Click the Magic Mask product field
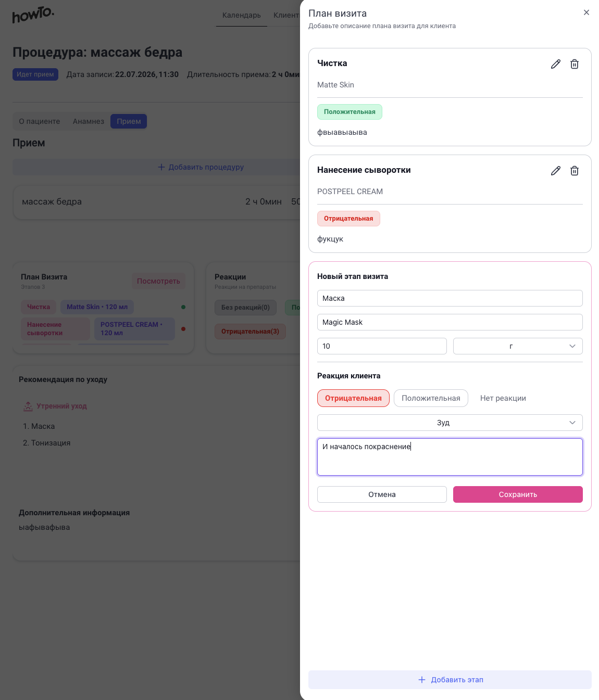This screenshot has width=599, height=700. click(x=450, y=322)
